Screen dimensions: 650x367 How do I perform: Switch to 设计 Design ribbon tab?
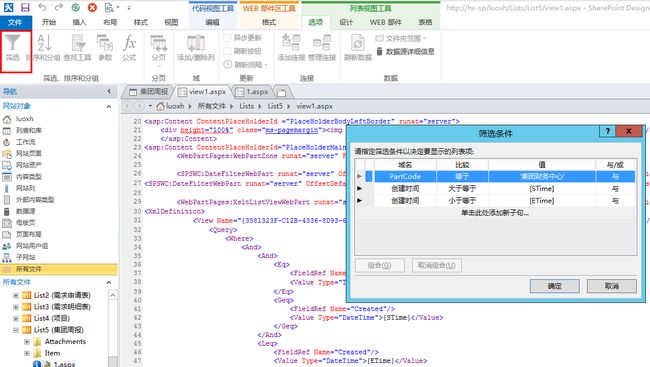(x=346, y=22)
